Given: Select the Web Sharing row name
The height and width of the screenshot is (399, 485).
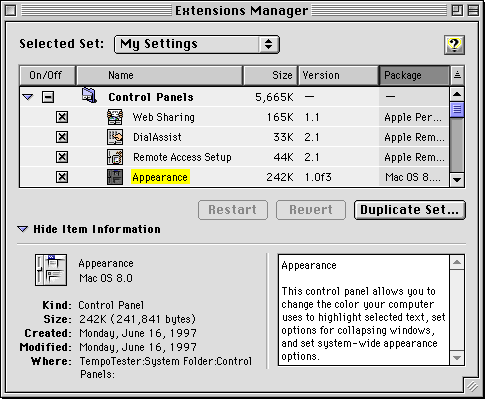Looking at the screenshot, I should [163, 117].
